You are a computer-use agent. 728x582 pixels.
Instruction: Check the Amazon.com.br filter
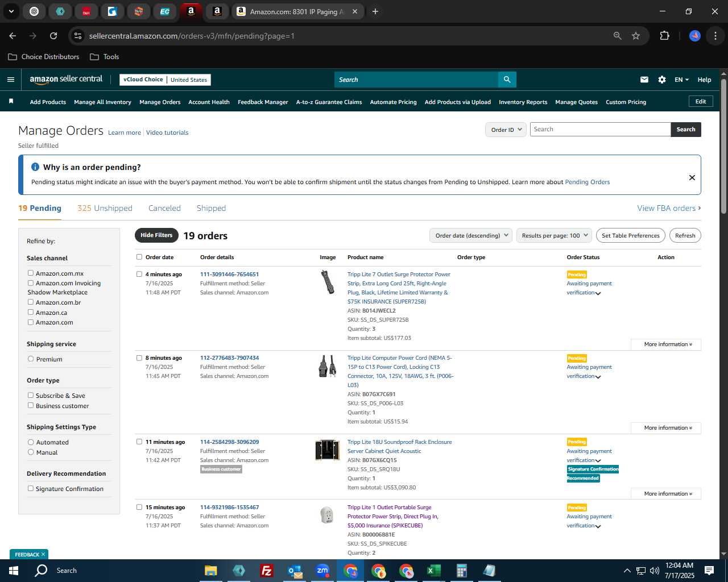pos(31,302)
